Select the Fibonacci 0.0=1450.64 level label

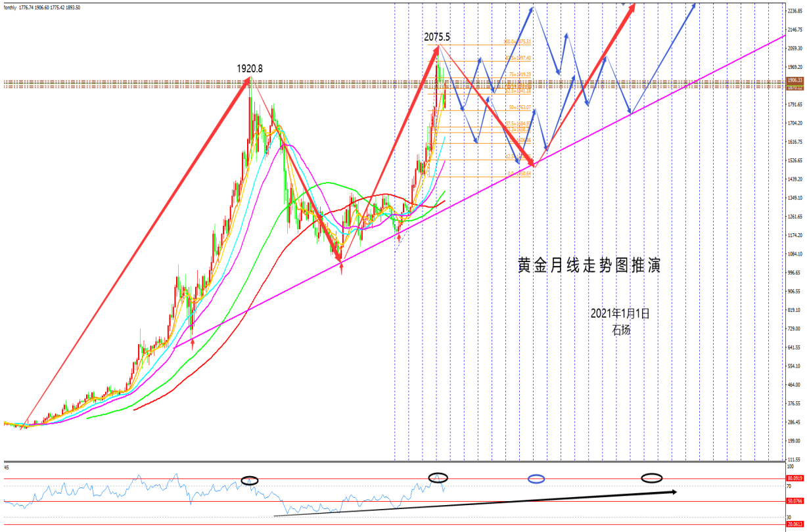519,174
